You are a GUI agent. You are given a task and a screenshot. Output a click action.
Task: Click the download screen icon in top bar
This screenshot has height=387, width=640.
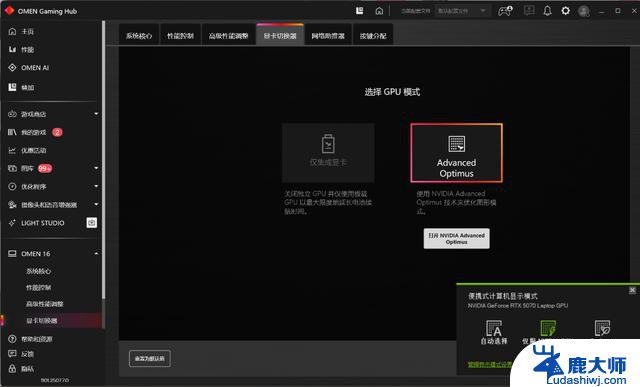(x=529, y=10)
